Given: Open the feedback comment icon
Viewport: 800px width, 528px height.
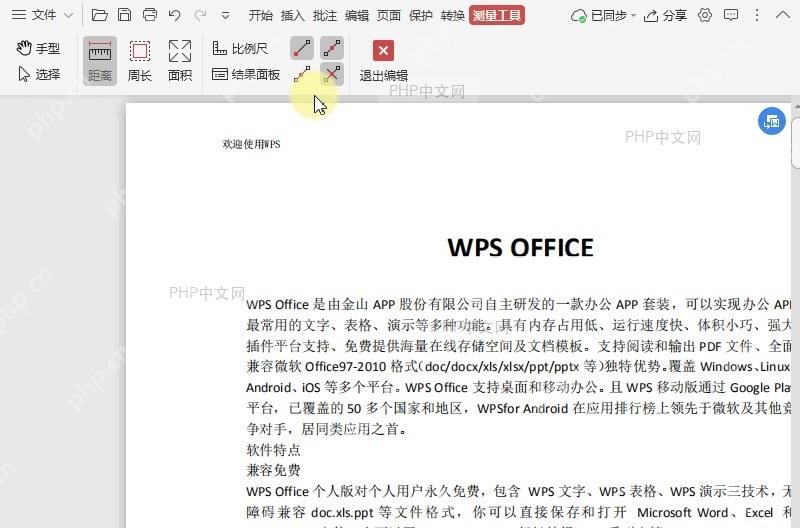Looking at the screenshot, I should tap(731, 15).
